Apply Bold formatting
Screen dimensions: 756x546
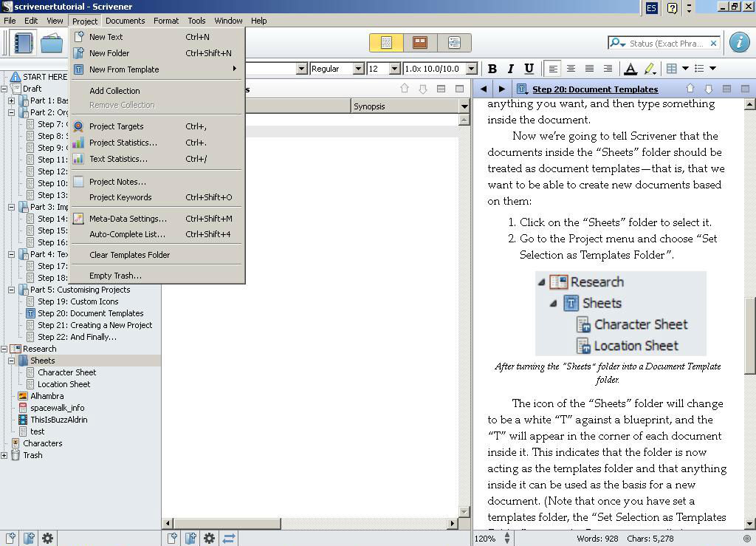coord(492,69)
